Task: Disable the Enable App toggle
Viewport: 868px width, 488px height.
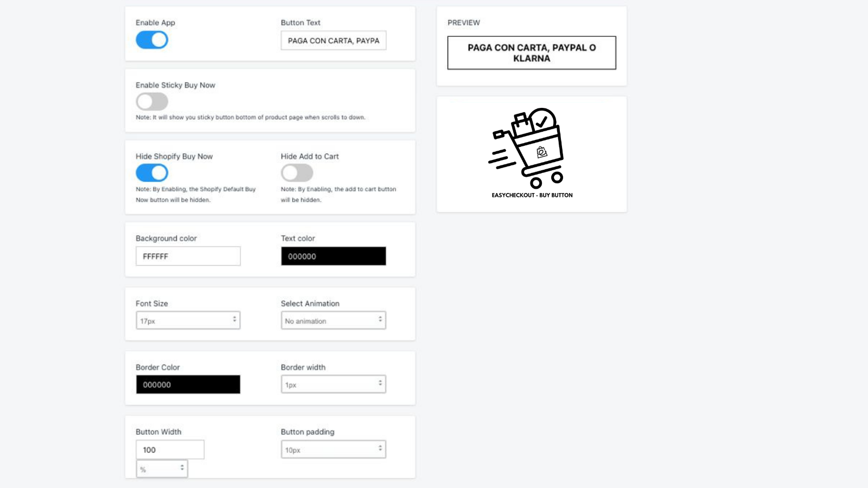Action: tap(152, 40)
